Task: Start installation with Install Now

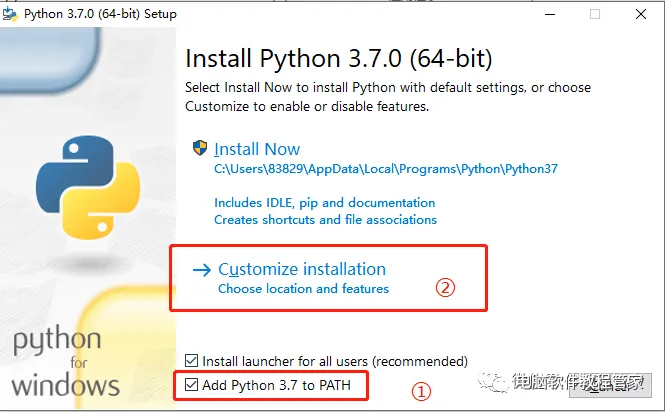Action: click(257, 149)
